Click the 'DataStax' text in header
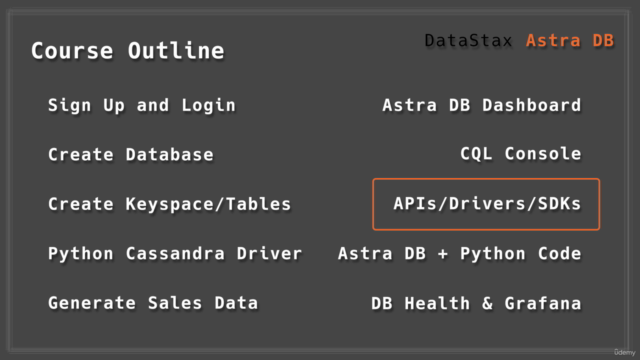 point(468,40)
